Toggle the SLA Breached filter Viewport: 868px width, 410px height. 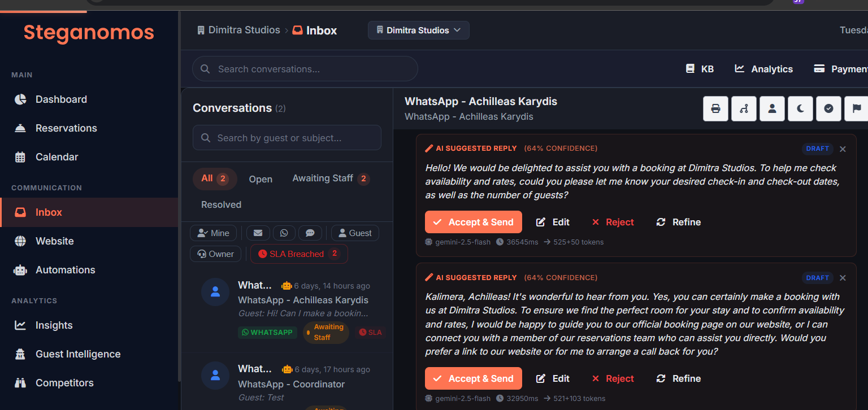coord(299,254)
